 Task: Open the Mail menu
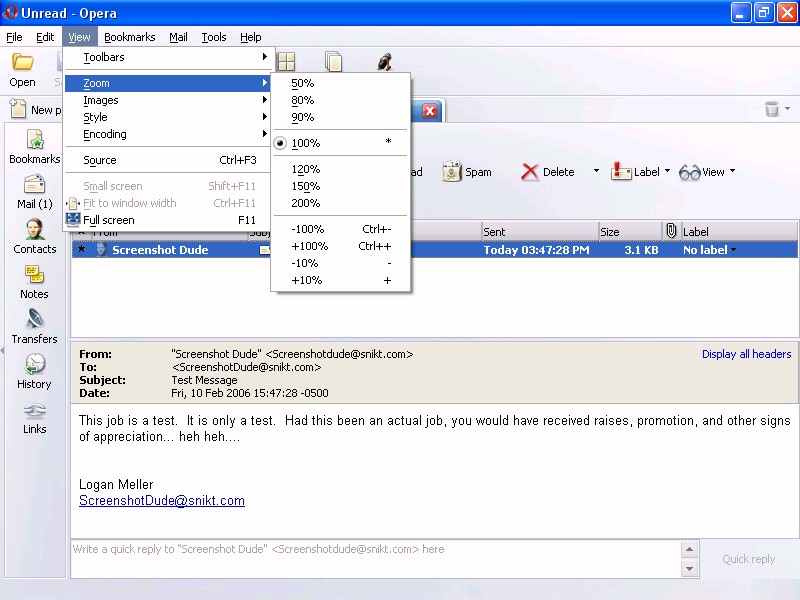click(178, 37)
